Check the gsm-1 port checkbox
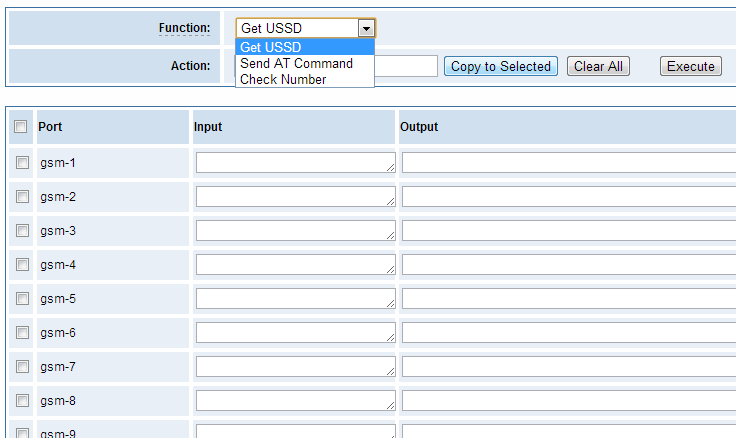The image size is (736, 438). coord(22,162)
